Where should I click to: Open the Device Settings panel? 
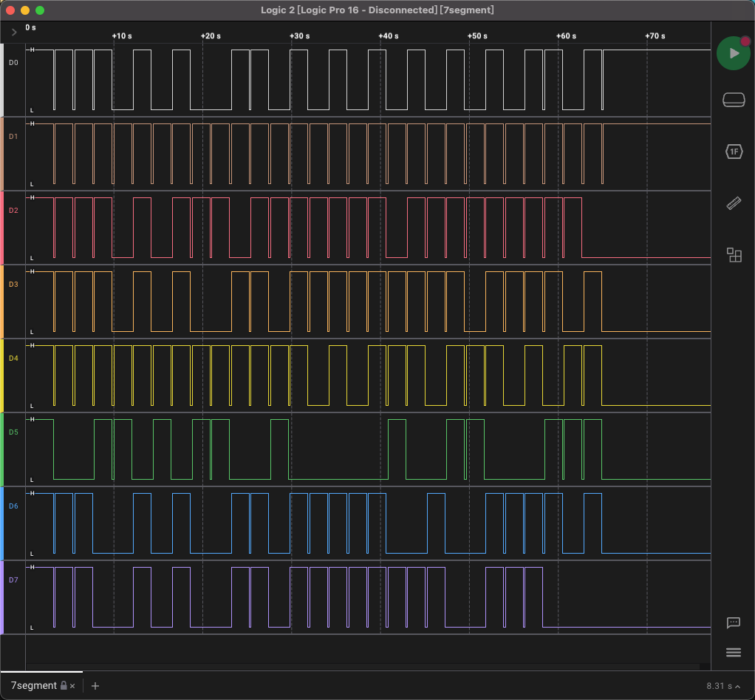pos(733,101)
